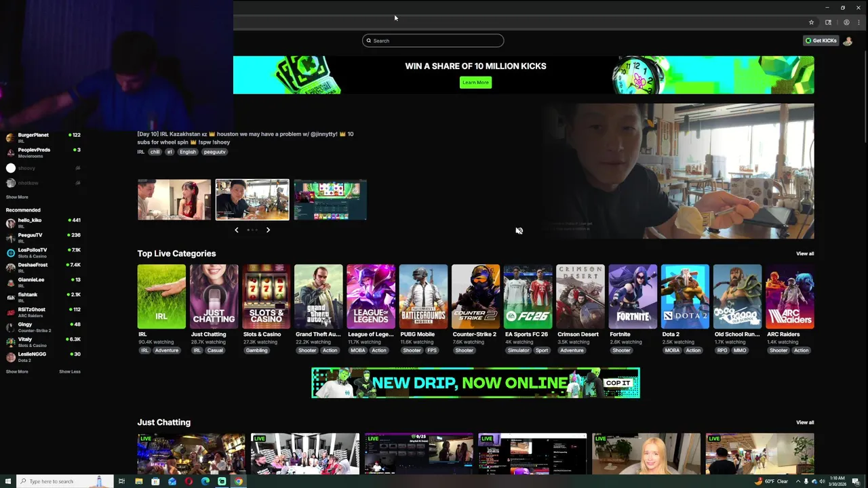Click the 'English' tag under stream title
Viewport: 868px width, 488px height.
[x=188, y=152]
